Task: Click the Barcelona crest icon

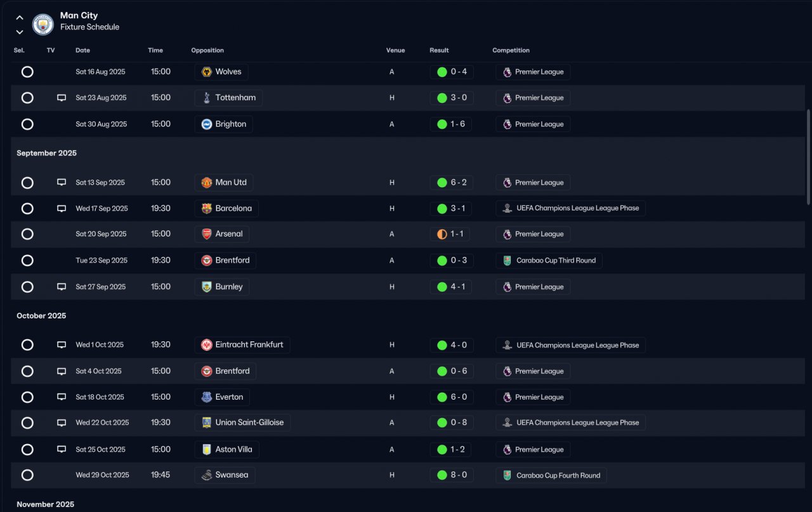Action: [x=206, y=208]
